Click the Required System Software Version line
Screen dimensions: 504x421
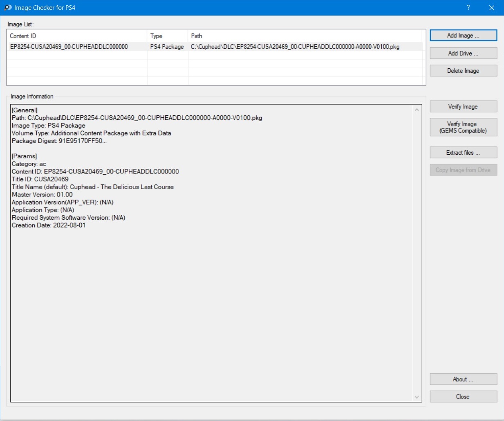pos(68,218)
